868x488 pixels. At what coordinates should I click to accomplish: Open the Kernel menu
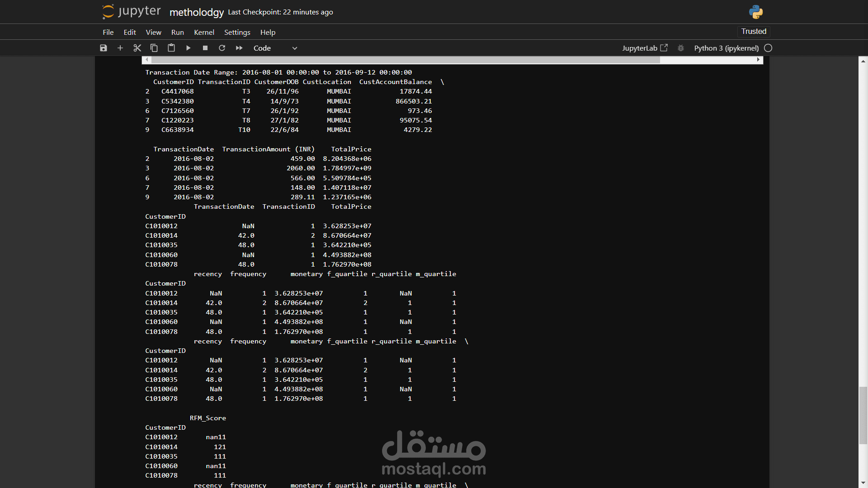[x=204, y=32]
